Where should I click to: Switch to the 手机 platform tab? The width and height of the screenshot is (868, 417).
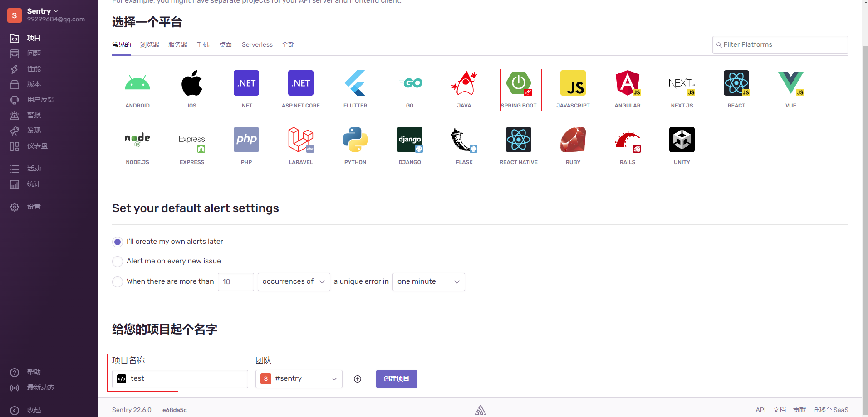click(x=203, y=44)
